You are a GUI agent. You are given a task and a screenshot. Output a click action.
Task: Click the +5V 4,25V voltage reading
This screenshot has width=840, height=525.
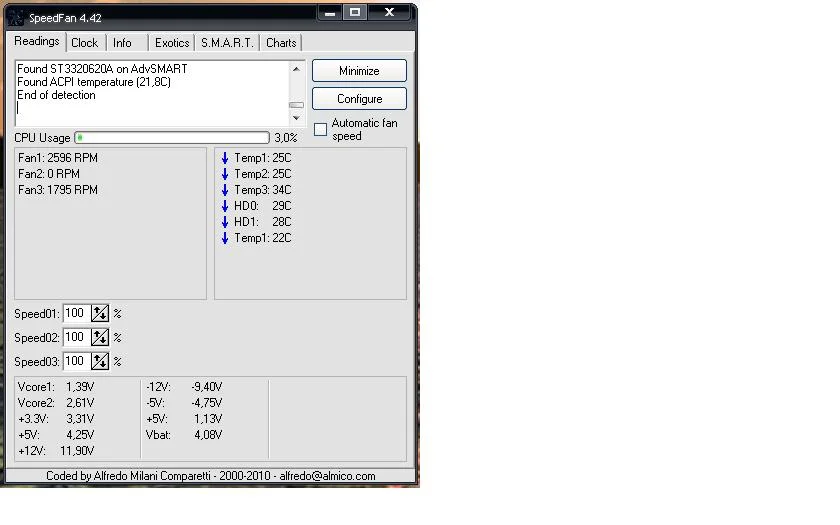pos(56,435)
